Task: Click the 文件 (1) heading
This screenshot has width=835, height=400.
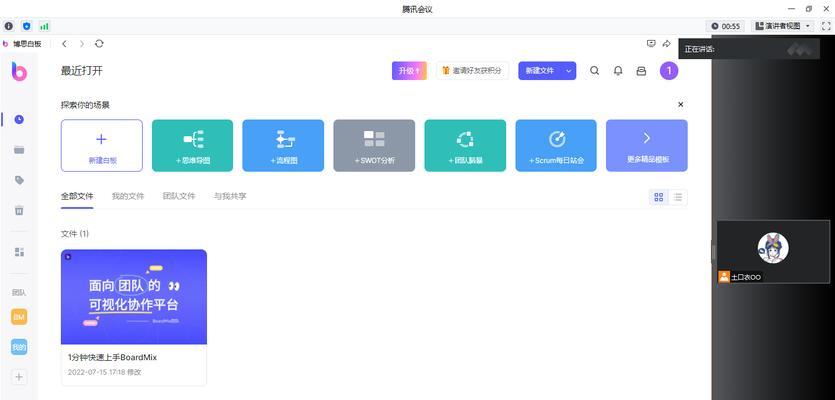Action: point(75,234)
